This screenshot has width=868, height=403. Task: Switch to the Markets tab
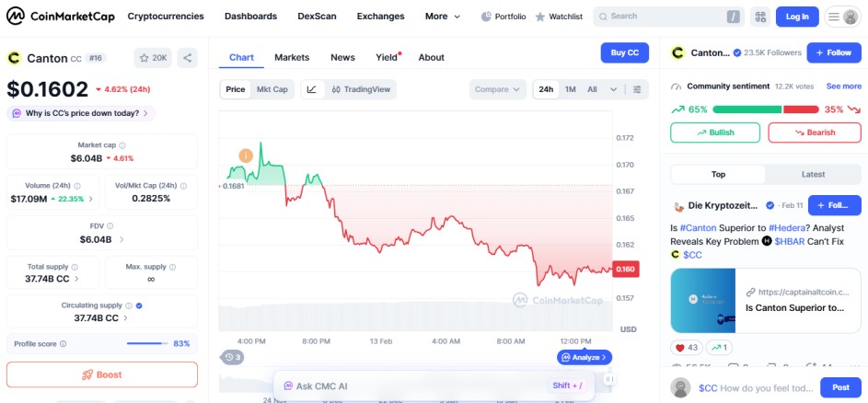[x=292, y=58]
